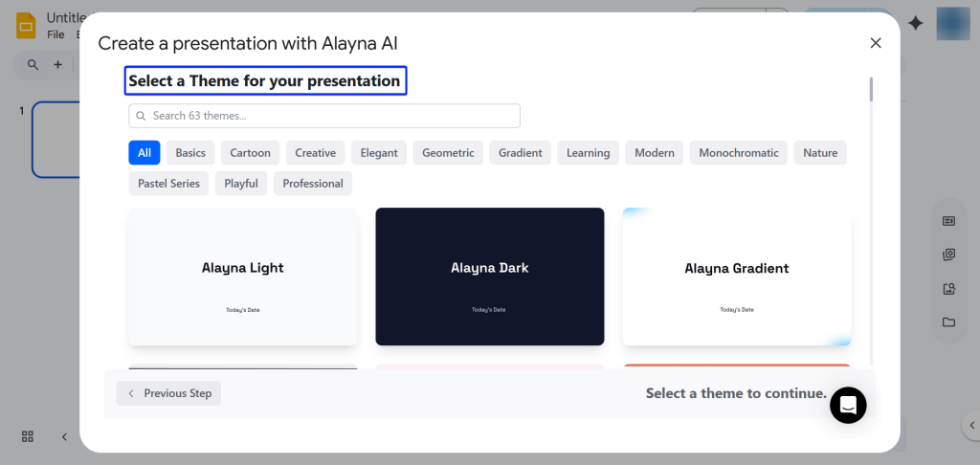980x465 pixels.
Task: Filter themes by Cartoon
Action: coord(250,153)
